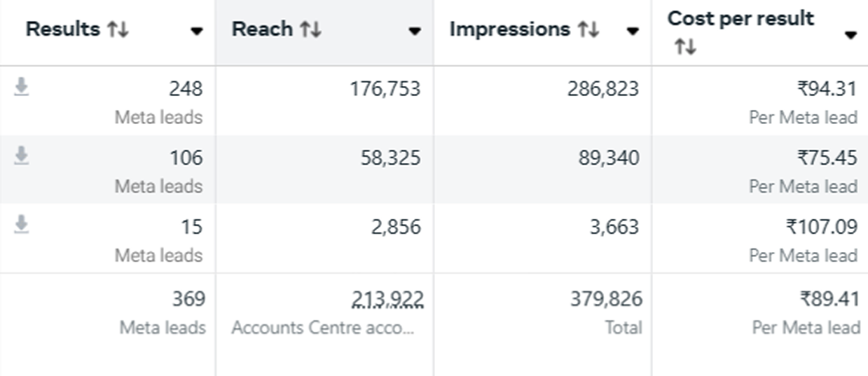Image resolution: width=868 pixels, height=376 pixels.
Task: Download leads for the 106 results row
Action: (22, 157)
